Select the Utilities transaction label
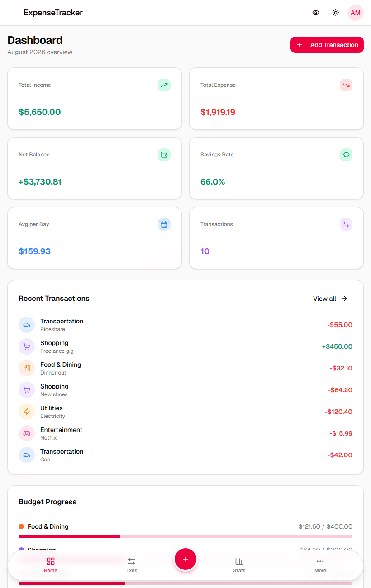 click(52, 408)
